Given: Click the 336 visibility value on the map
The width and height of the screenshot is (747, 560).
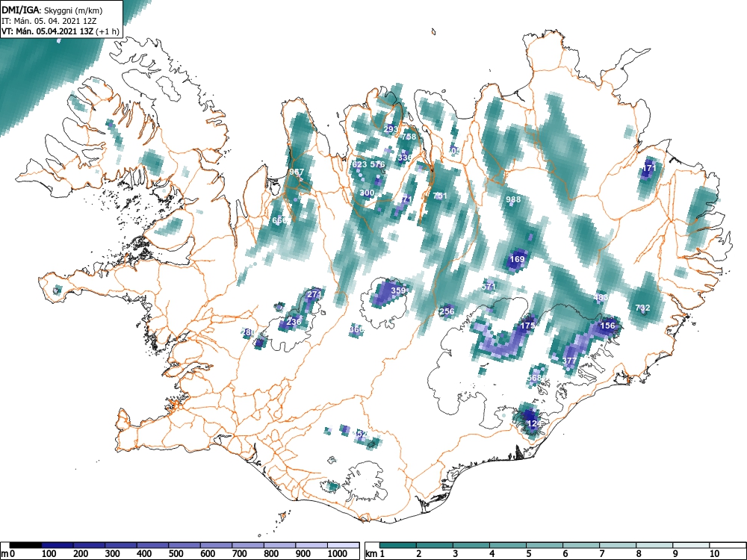Looking at the screenshot, I should click(x=404, y=158).
